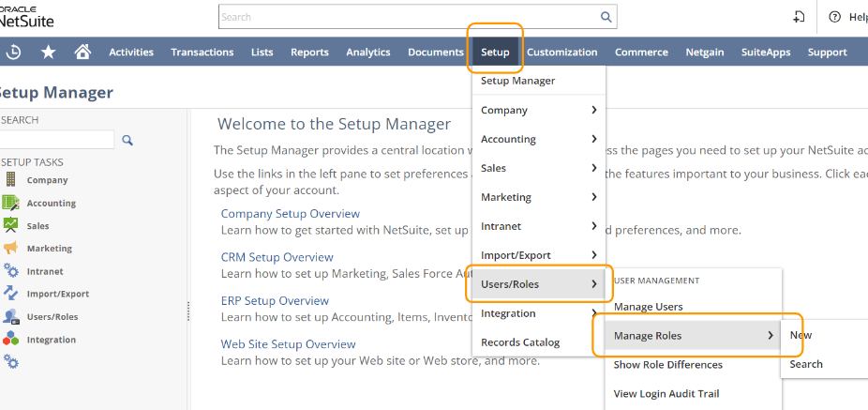Click the Help question mark icon

coord(834,17)
